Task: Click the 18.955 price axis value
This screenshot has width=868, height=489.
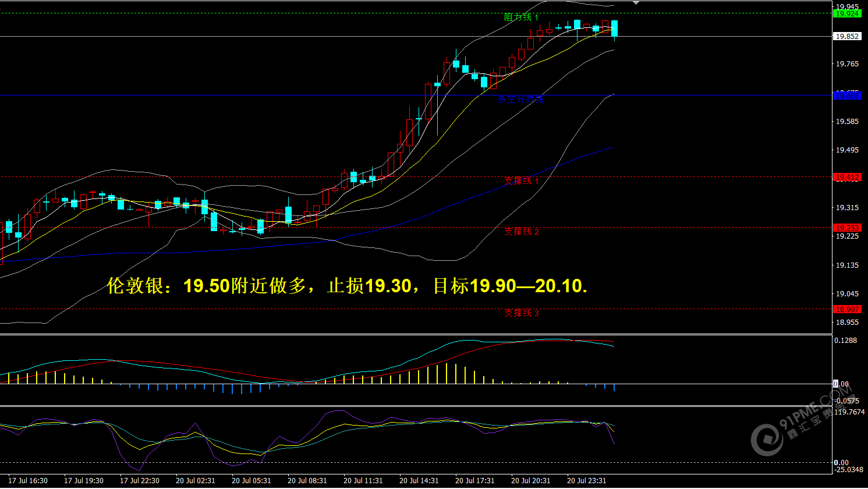Action: pos(847,323)
